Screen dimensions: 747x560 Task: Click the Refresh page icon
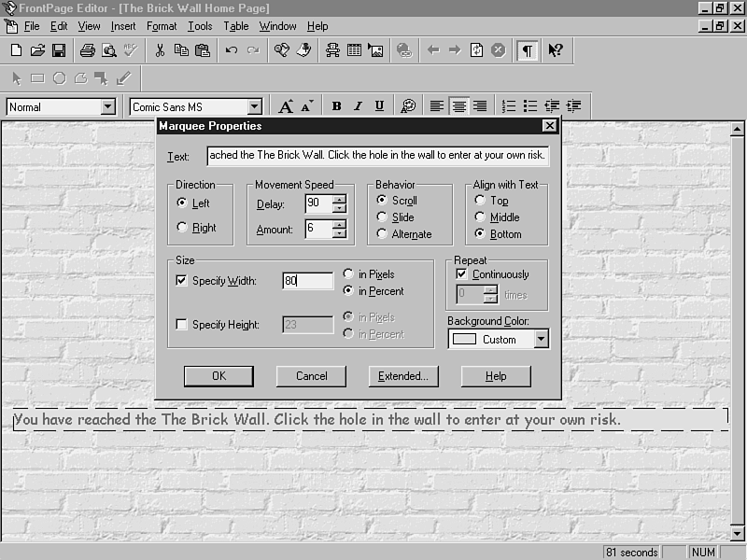[x=476, y=50]
